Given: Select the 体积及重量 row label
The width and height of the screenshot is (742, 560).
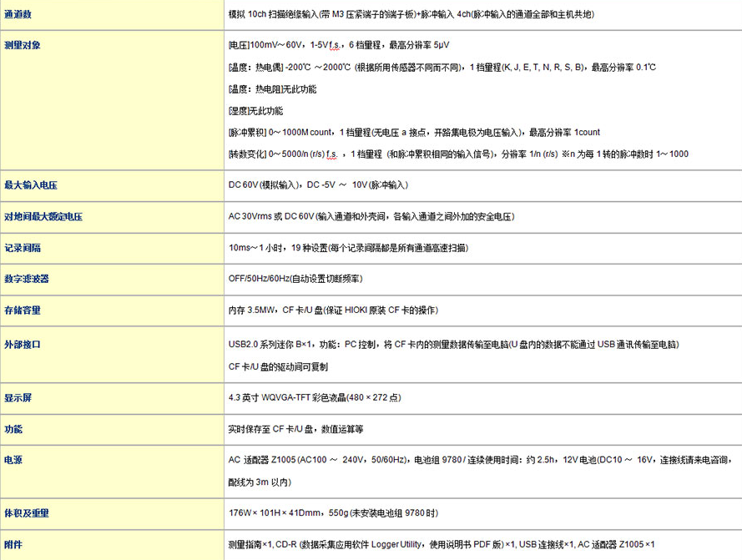Looking at the screenshot, I should 27,513.
